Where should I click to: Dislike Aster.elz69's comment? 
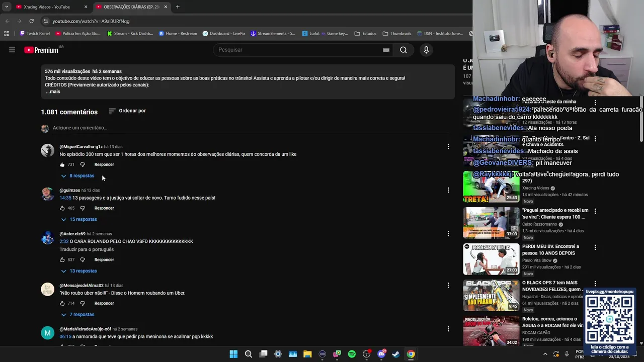(83, 260)
